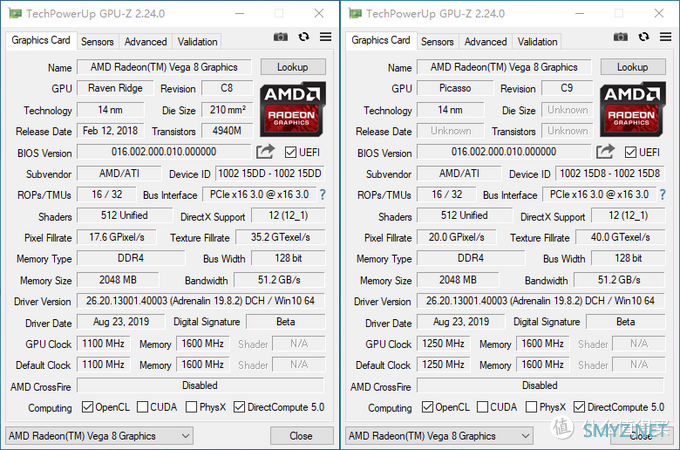Click the 20.0 GPixel/s fillrate value
The image size is (680, 450).
(x=457, y=237)
